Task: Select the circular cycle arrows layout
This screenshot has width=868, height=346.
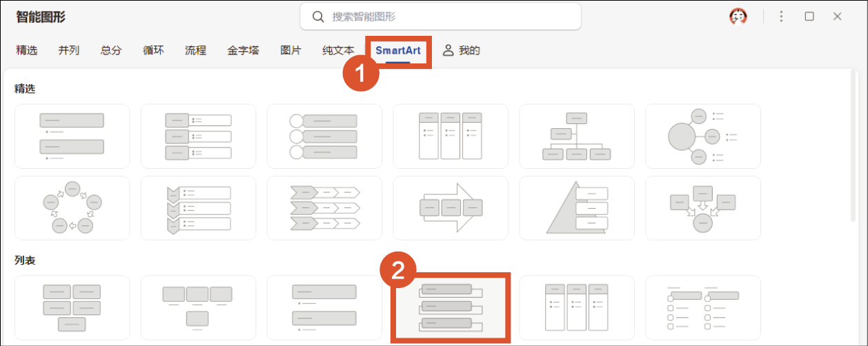Action: click(72, 207)
